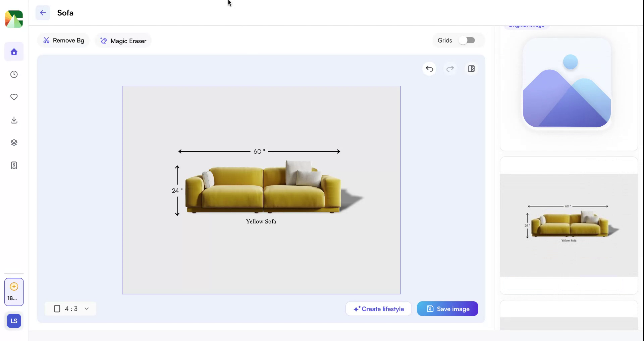This screenshot has height=341, width=644.
Task: Open the Home section in the sidebar
Action: click(x=14, y=52)
